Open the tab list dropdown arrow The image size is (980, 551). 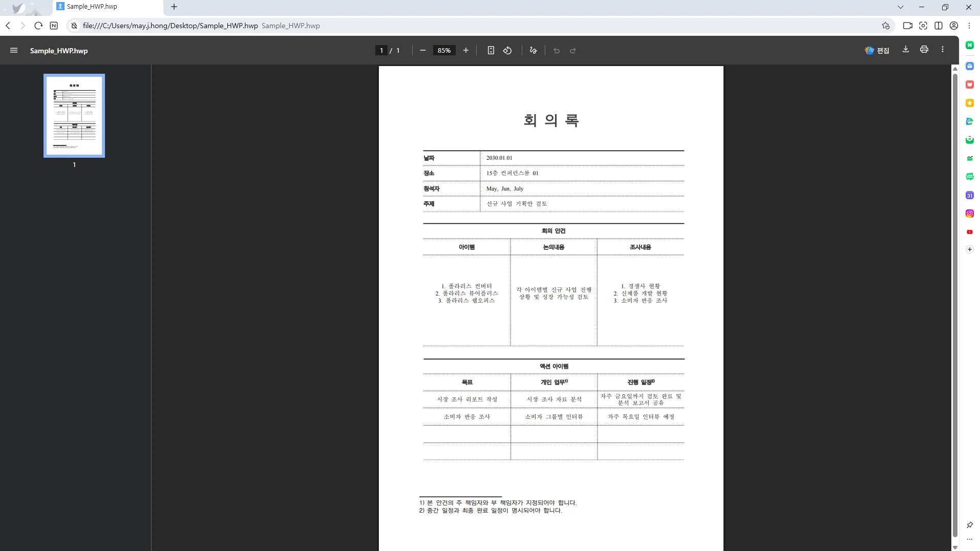point(900,7)
